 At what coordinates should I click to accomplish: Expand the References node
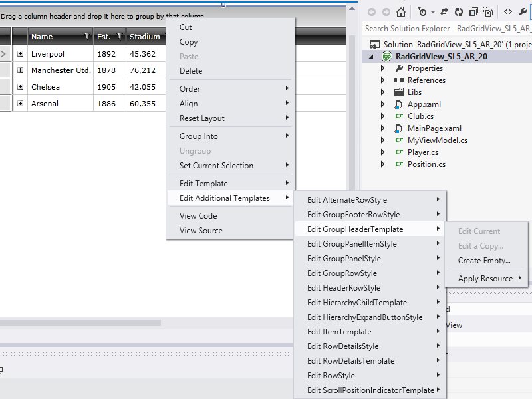[x=383, y=80]
